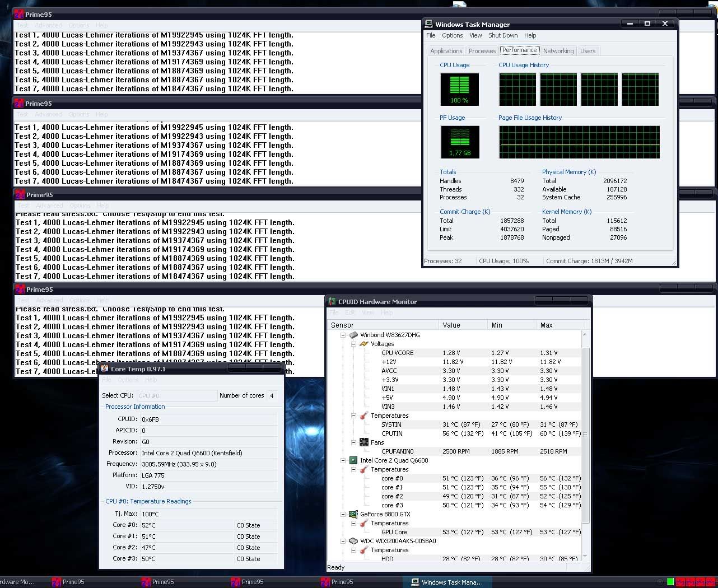Open the Task Manager Options menu
The width and height of the screenshot is (718, 588).
[x=452, y=35]
